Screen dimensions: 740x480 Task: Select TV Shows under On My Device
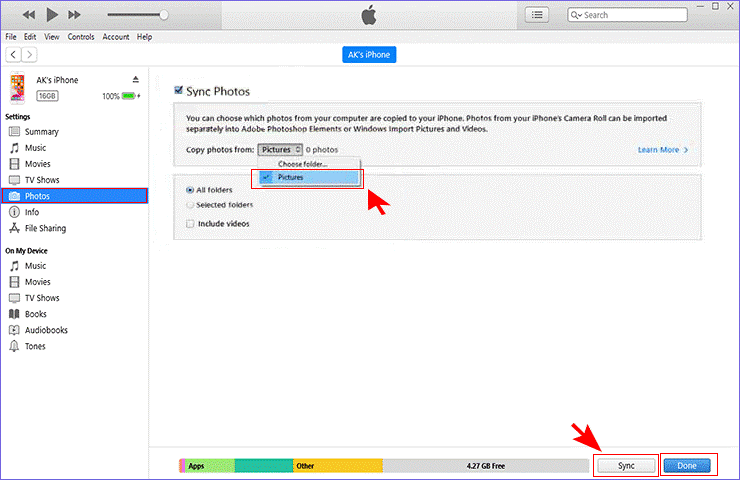[x=75, y=298]
